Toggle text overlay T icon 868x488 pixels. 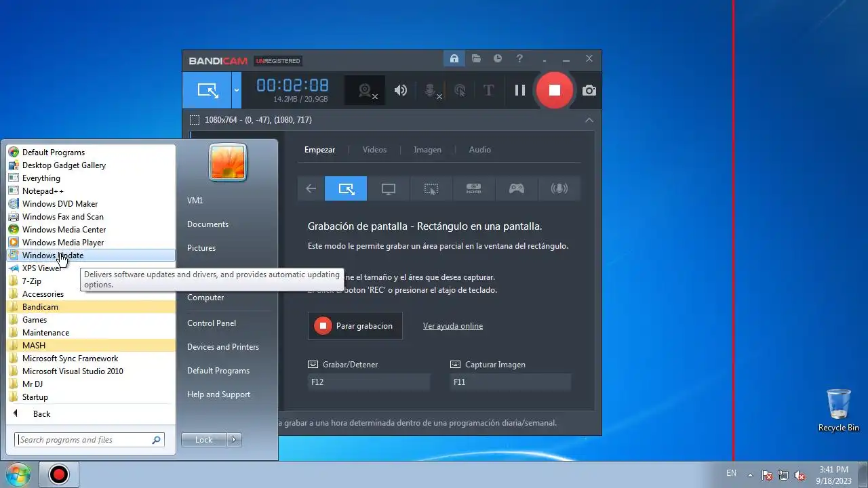pyautogui.click(x=488, y=90)
